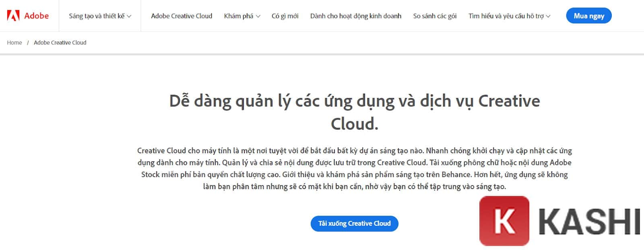
Task: Click the Adobe logo icon
Action: pos(13,16)
